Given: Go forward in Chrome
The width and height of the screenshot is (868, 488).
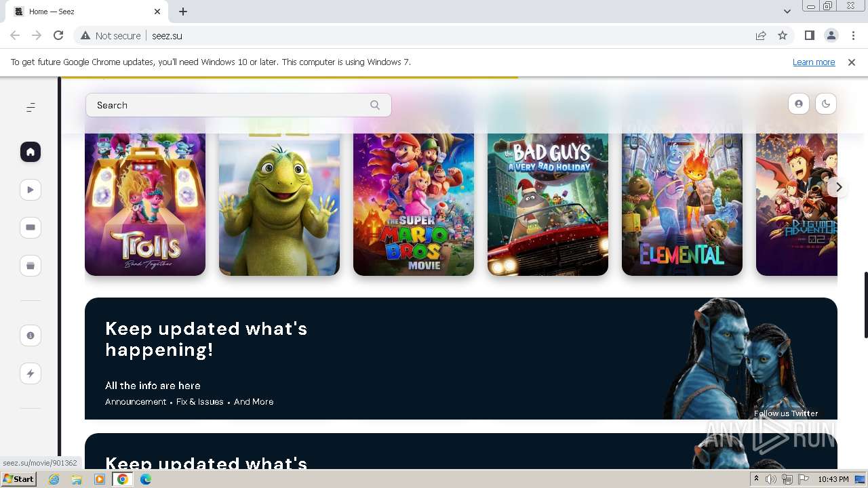Looking at the screenshot, I should [37, 36].
